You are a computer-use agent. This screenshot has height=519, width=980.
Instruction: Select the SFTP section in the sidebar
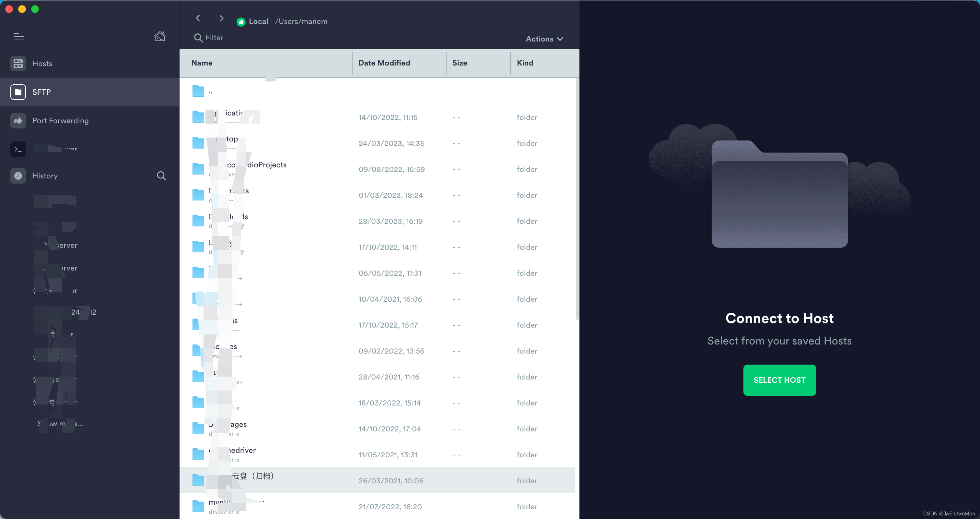(42, 92)
